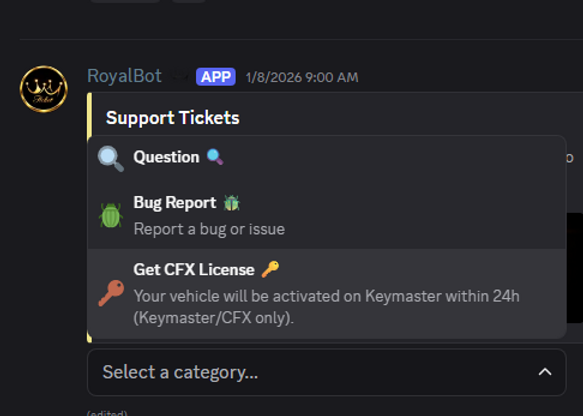Click the orange key icon beside Get CFX License
Screen dimensions: 583x416
(x=111, y=293)
